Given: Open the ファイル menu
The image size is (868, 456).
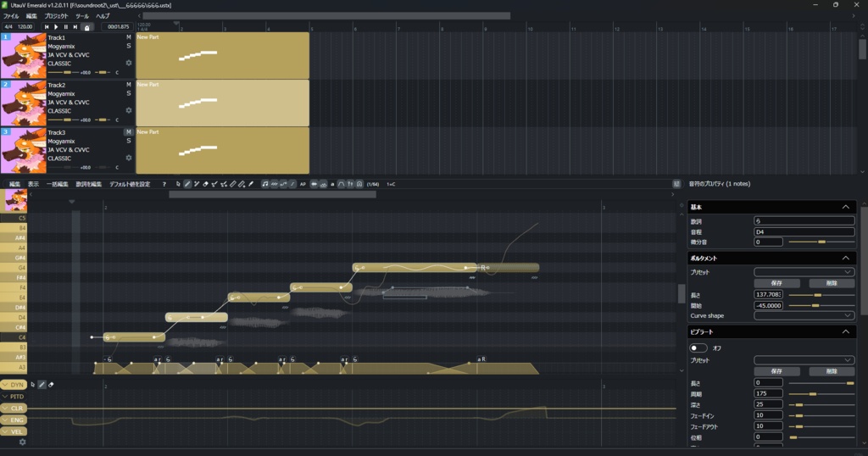Looking at the screenshot, I should [x=11, y=16].
